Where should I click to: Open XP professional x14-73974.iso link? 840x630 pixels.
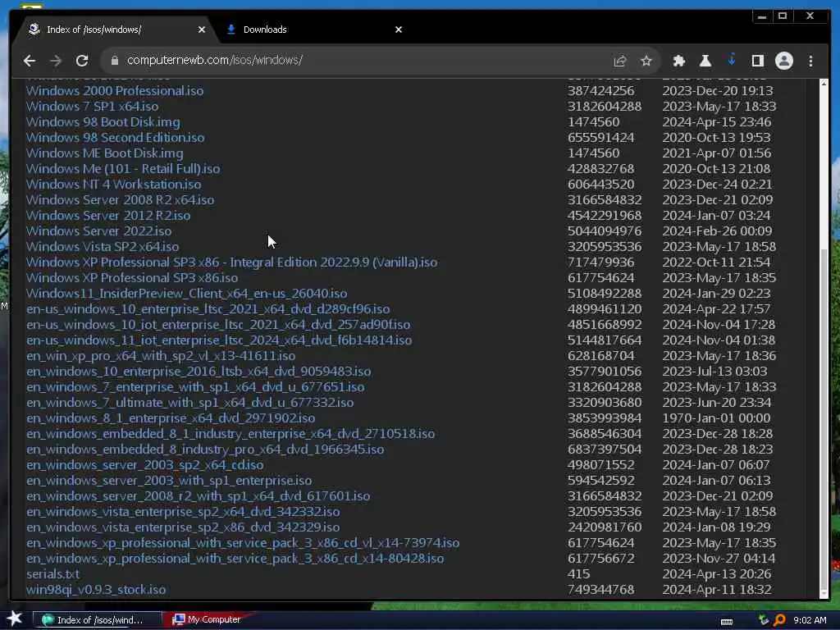(x=243, y=542)
